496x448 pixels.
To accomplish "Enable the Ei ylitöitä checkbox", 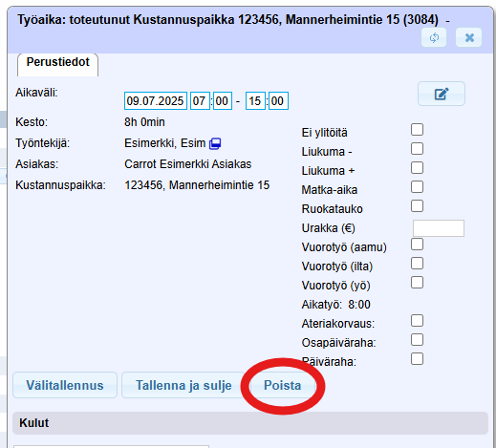I will pos(417,130).
